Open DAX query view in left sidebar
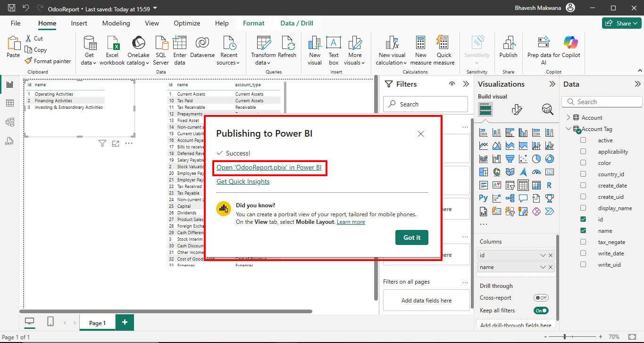644x343 pixels. [x=9, y=141]
